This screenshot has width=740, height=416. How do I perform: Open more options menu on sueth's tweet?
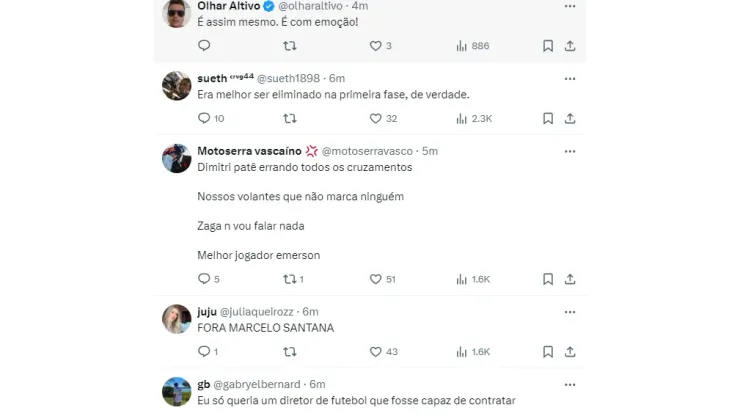pyautogui.click(x=570, y=79)
